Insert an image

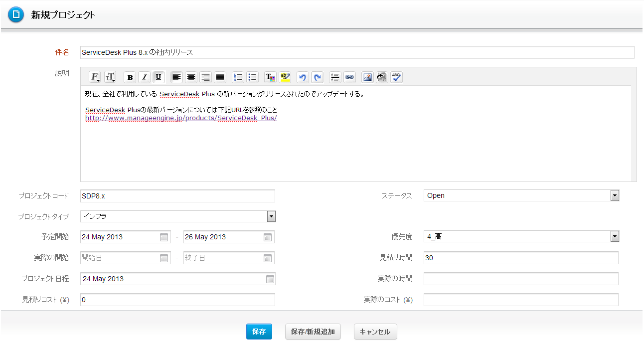coord(367,77)
